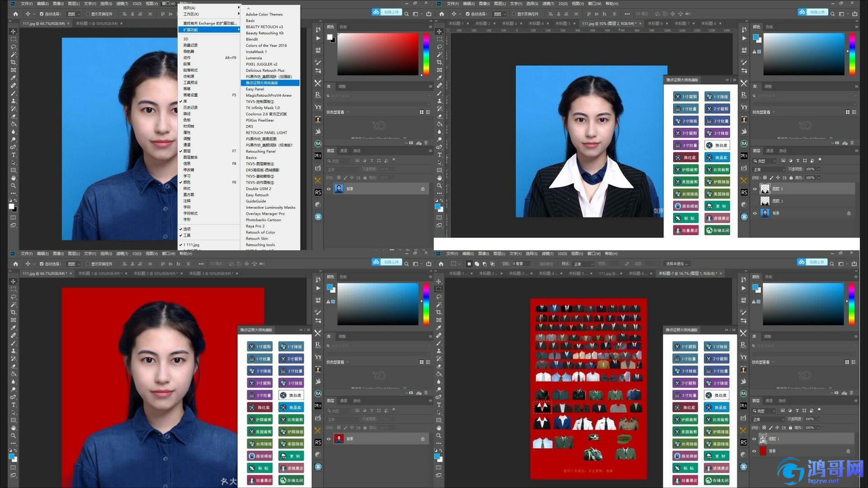Click 服装模板 button in bottom-right plugin panel
868x488 pixels.
point(685,456)
